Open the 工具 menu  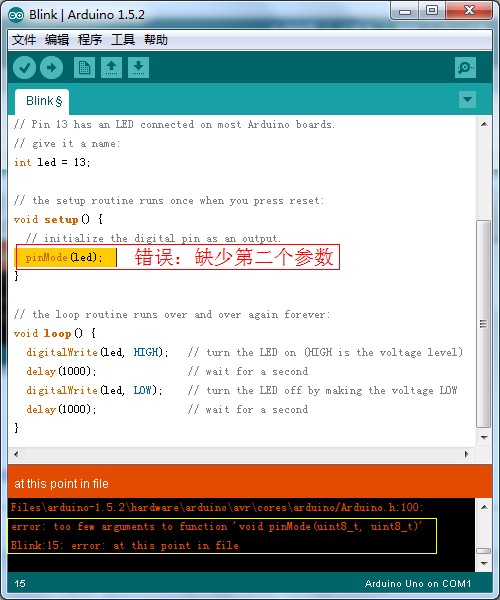[x=123, y=40]
